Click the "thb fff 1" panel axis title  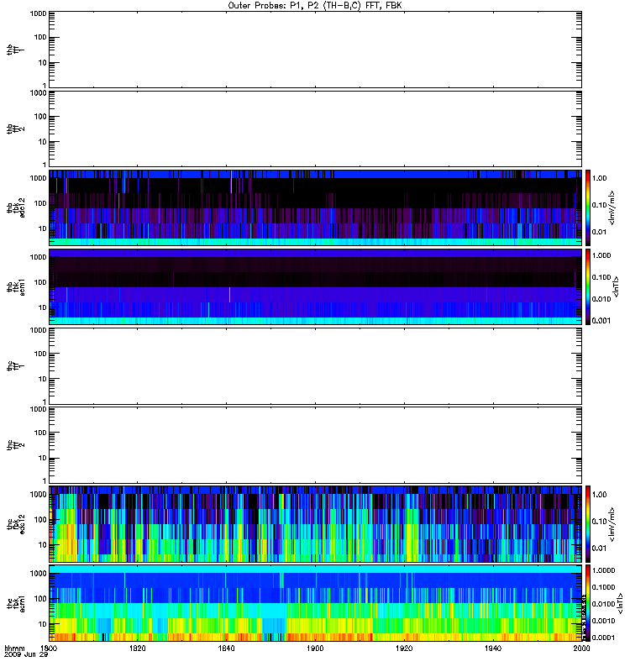[15, 50]
